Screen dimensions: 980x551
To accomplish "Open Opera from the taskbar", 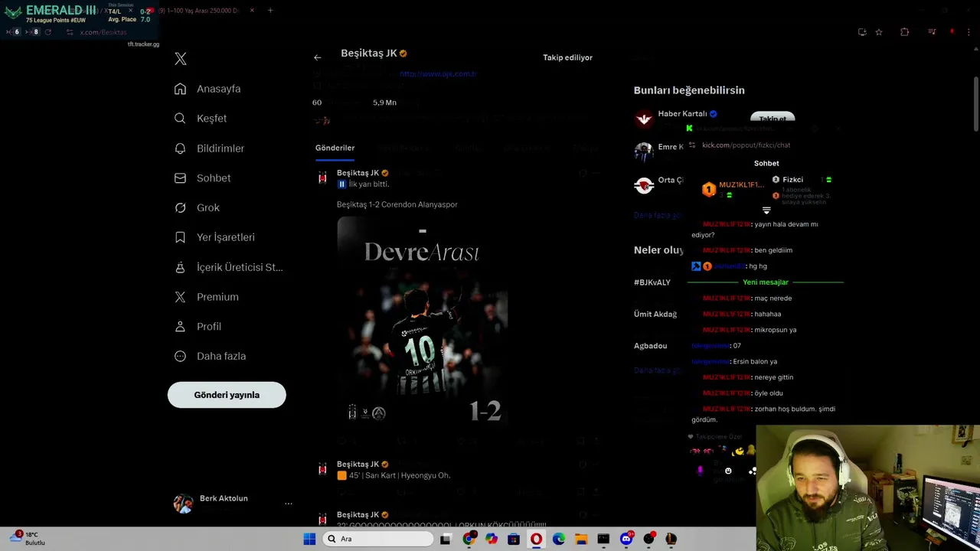I will click(536, 539).
